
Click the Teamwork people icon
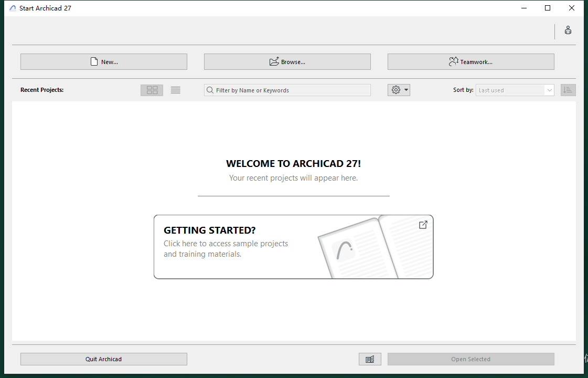[453, 61]
